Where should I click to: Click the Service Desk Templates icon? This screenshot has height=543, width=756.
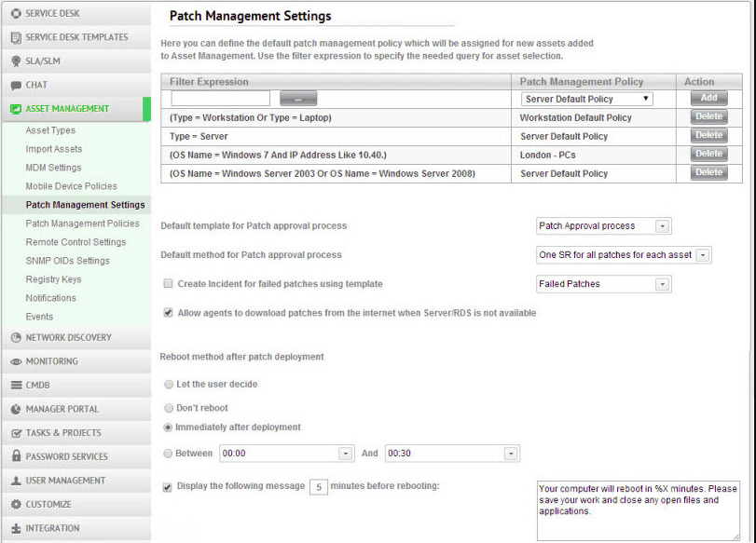16,37
